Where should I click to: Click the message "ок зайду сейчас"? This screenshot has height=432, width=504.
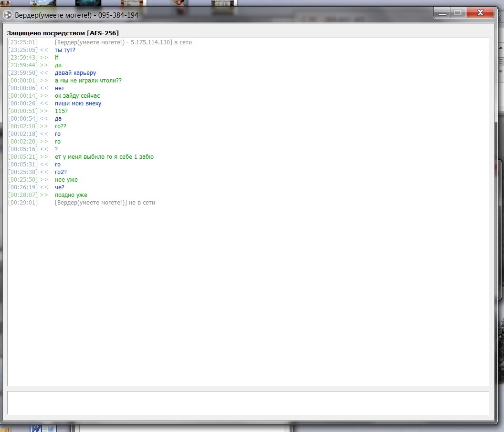(x=77, y=96)
